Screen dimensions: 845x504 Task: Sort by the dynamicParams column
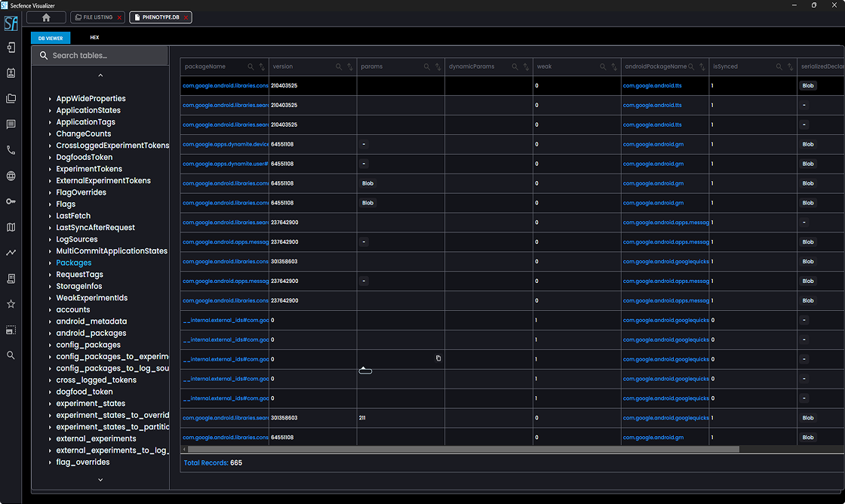[x=526, y=67]
